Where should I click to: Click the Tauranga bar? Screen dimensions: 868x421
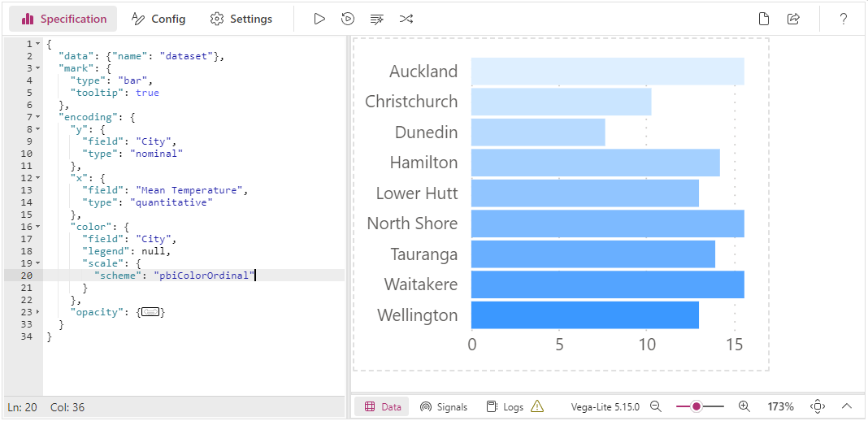point(592,254)
